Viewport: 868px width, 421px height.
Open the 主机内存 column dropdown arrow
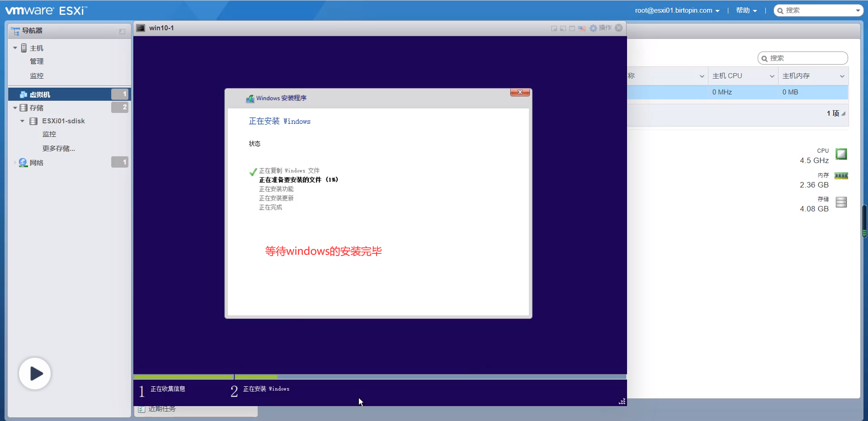pos(842,76)
